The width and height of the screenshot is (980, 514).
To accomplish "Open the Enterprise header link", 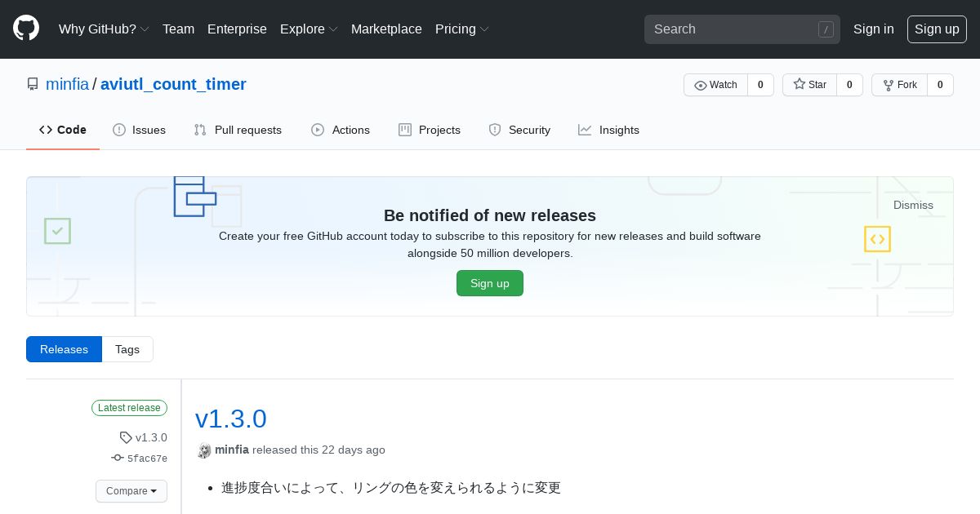I will click(x=237, y=29).
